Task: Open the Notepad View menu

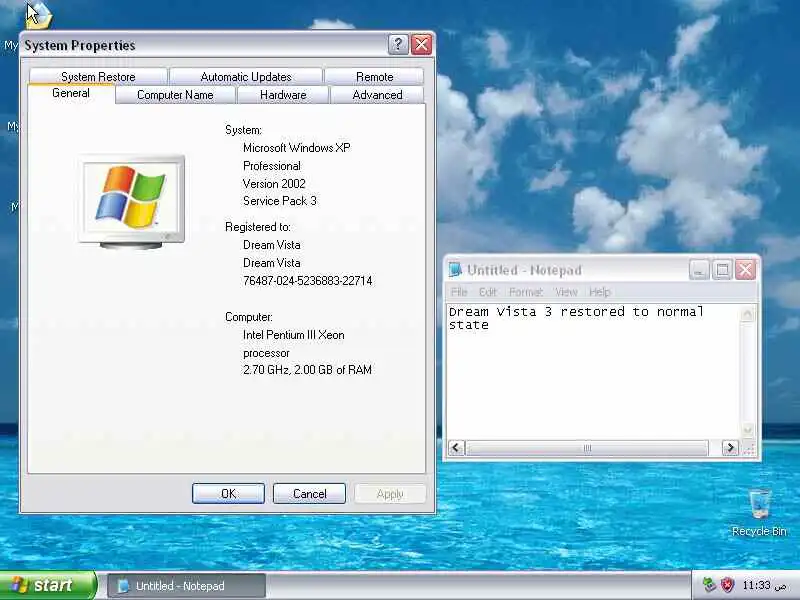Action: tap(566, 292)
